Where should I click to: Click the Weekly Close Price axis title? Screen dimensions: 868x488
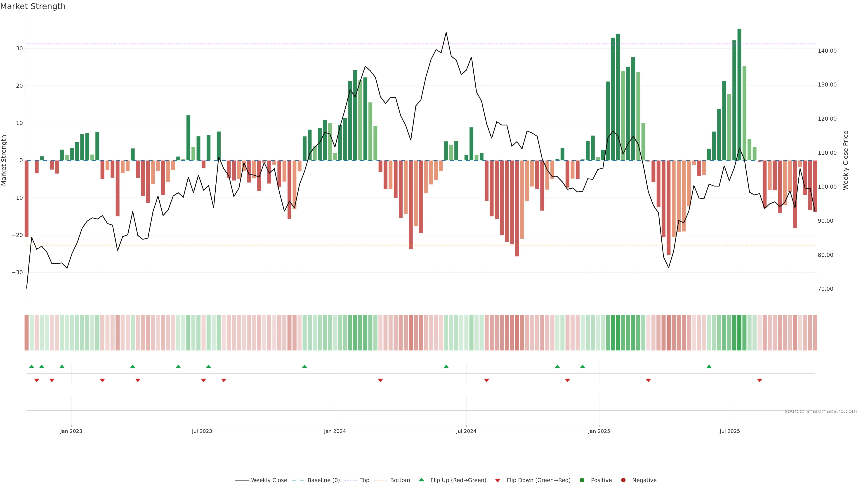click(846, 160)
